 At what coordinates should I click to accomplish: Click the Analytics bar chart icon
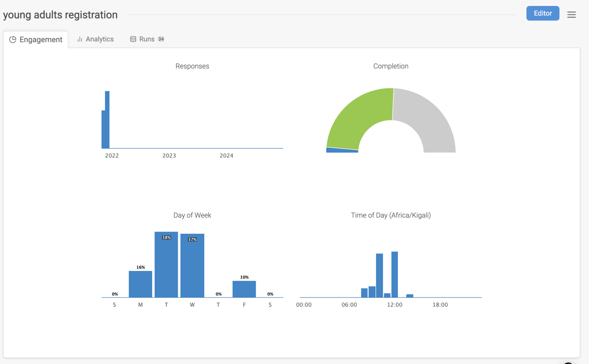coord(80,39)
